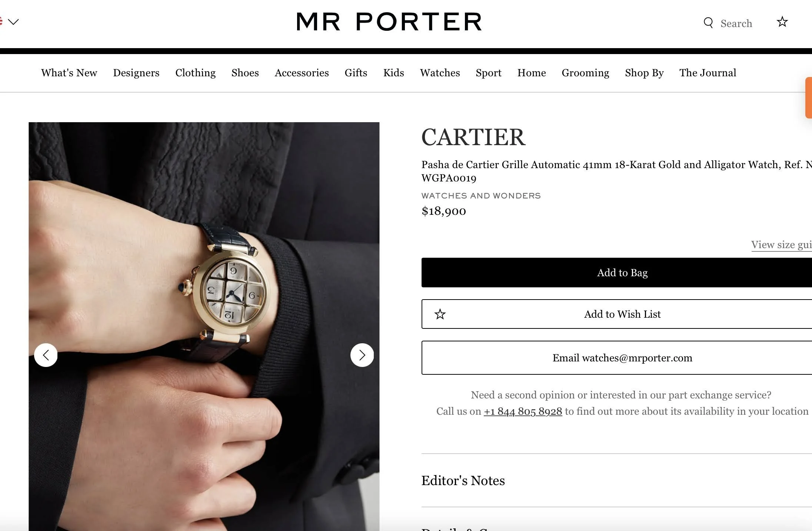812x531 pixels.
Task: Open the Accessories menu
Action: point(302,73)
